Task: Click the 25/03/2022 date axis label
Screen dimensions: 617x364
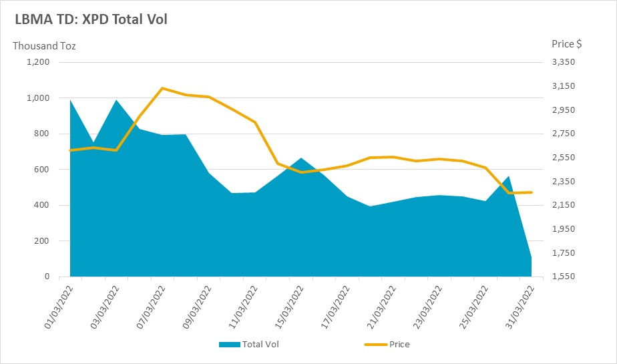Action: click(474, 307)
